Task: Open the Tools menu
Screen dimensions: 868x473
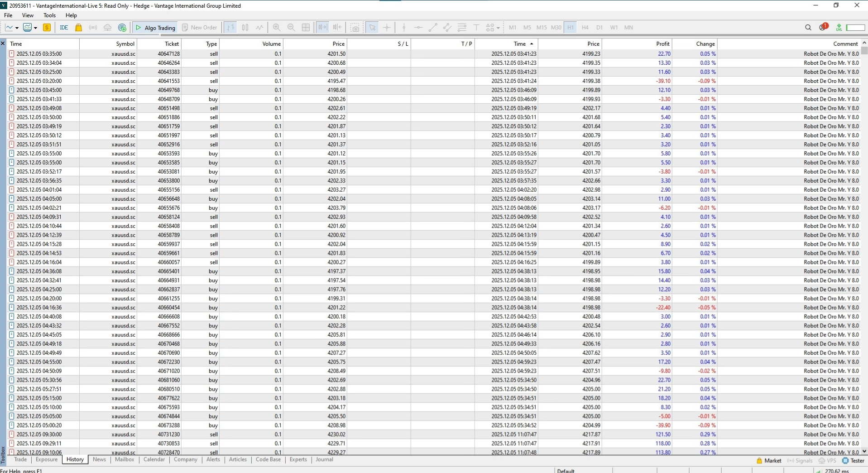Action: tap(49, 15)
